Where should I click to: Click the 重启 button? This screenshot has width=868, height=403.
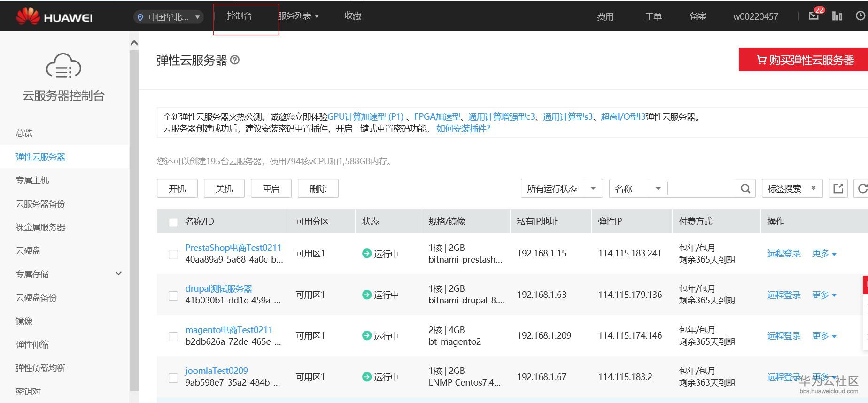(271, 188)
